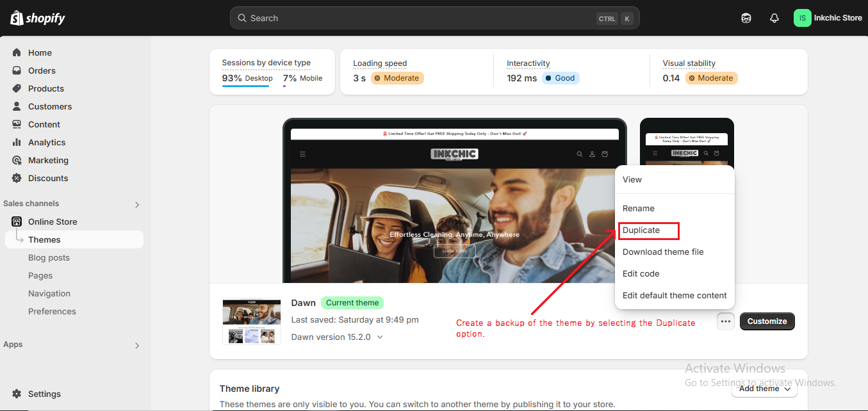Open the Sidekick assistant icon
This screenshot has height=411, width=868.
pyautogui.click(x=746, y=18)
